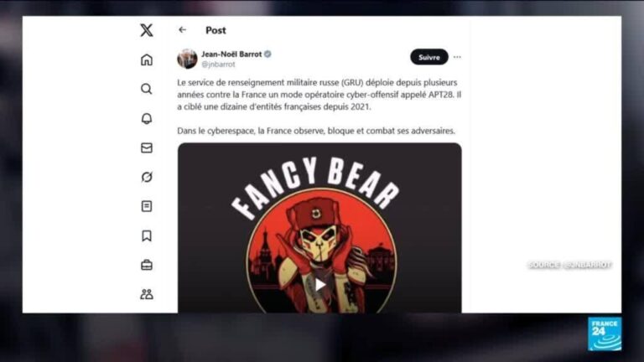The image size is (644, 362).
Task: Open the Lists icon in sidebar
Action: click(x=147, y=206)
